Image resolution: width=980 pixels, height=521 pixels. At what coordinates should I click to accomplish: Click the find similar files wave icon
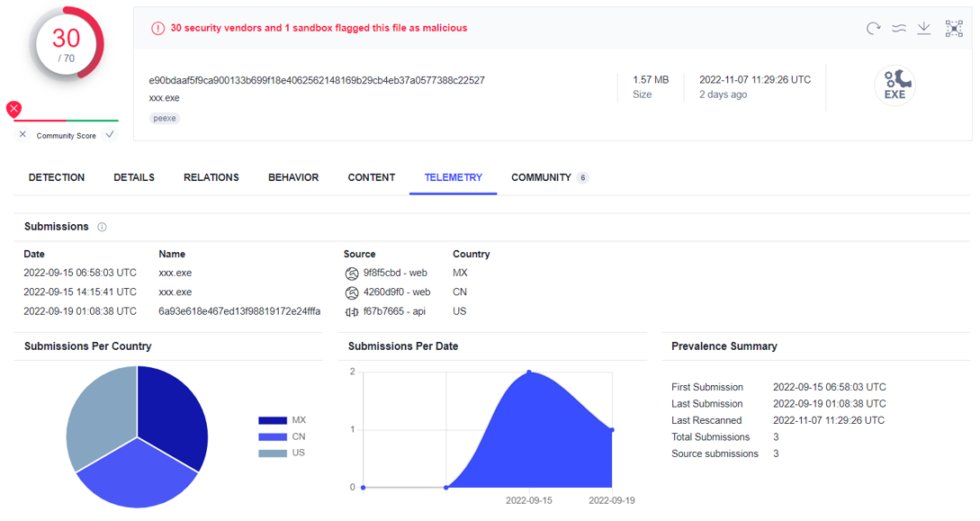[x=898, y=29]
